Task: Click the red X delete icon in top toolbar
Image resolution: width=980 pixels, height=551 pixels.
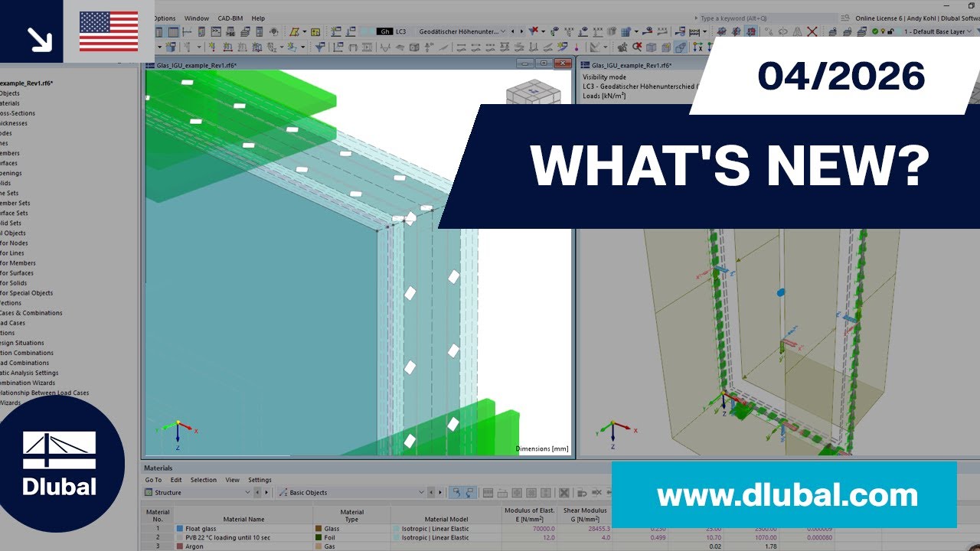Action: pyautogui.click(x=812, y=31)
